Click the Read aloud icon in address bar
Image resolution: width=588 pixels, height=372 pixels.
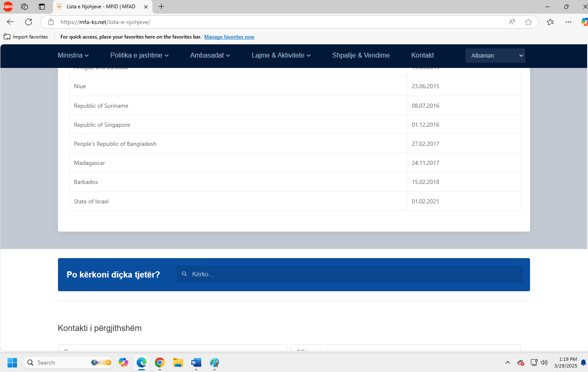coord(512,22)
